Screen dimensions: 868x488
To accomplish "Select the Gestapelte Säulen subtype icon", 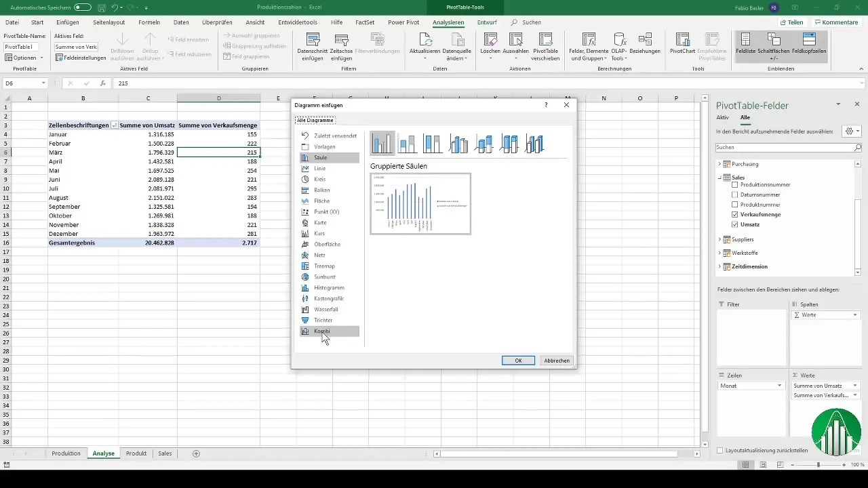I will click(408, 143).
